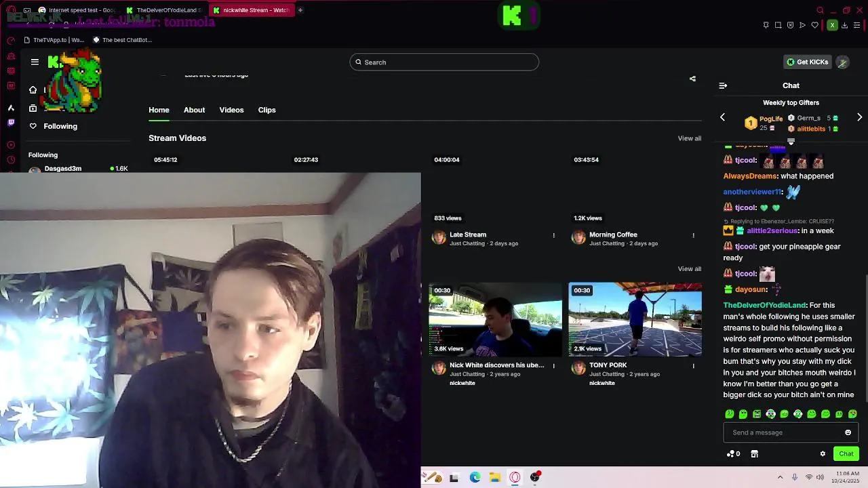
Task: Open the chat shop icon
Action: [754, 454]
